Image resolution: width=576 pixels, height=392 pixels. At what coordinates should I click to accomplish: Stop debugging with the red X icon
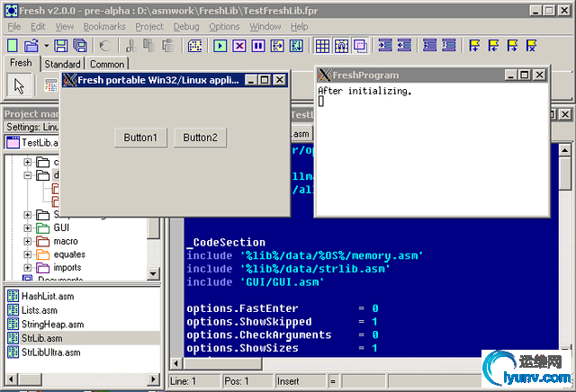(239, 46)
